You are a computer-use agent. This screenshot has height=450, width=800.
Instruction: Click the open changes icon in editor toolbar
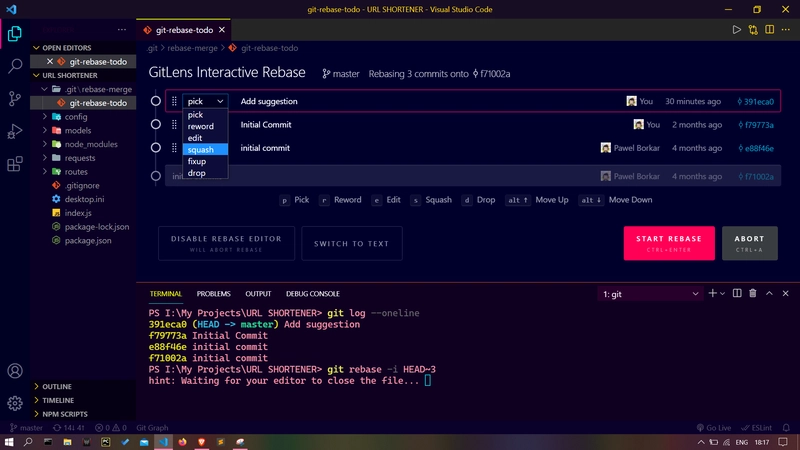[753, 30]
